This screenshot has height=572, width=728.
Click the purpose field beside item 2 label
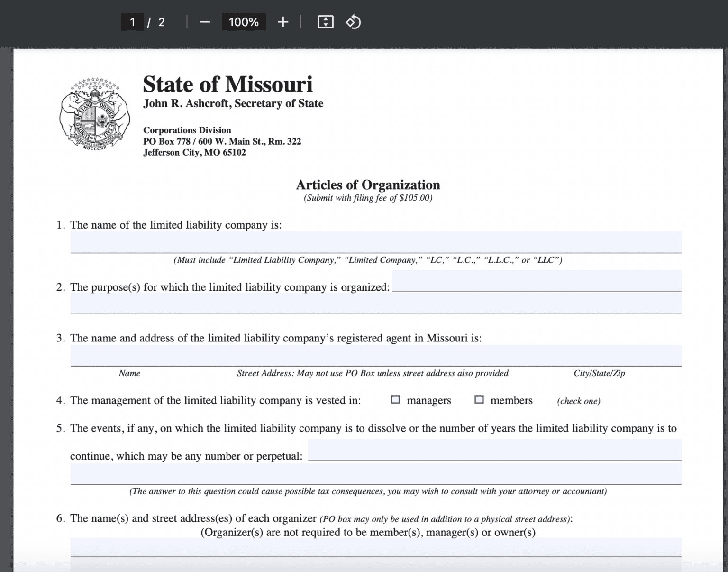click(537, 280)
